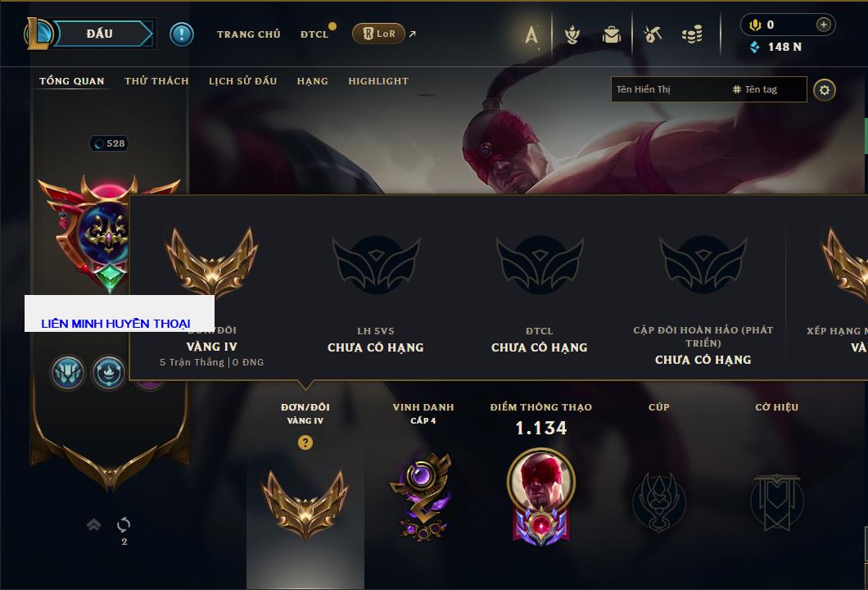Click the refresh arrows icon below banner

(x=124, y=524)
